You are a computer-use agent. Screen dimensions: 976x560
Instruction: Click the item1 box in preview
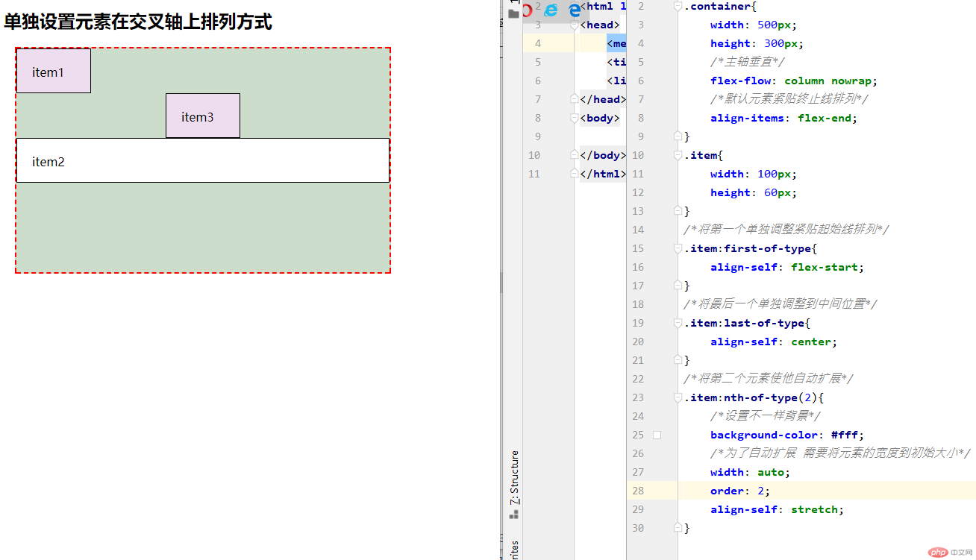(54, 72)
